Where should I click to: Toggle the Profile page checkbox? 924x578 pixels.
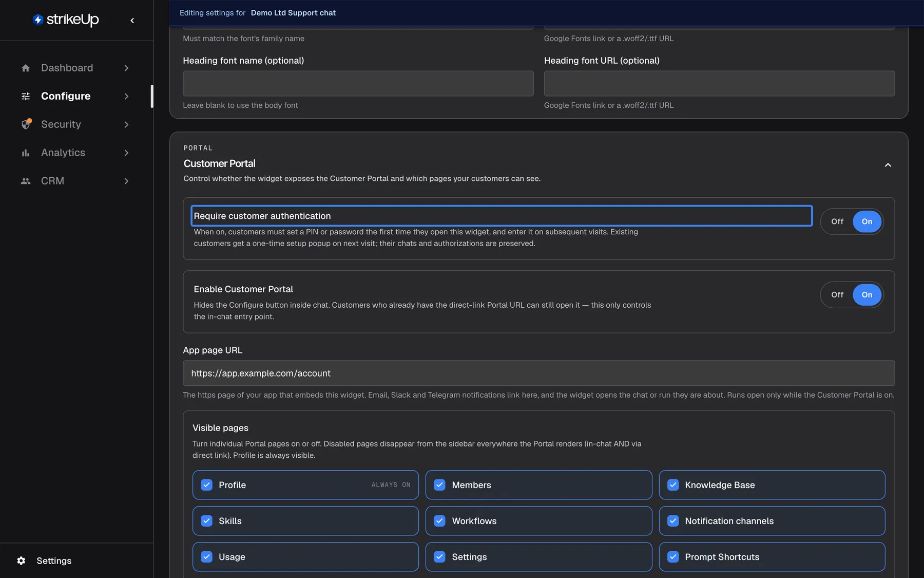coord(206,485)
